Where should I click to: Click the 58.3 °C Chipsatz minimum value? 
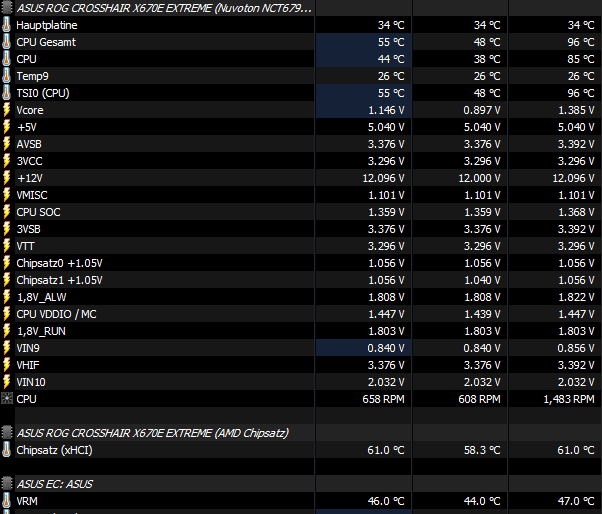pos(482,450)
